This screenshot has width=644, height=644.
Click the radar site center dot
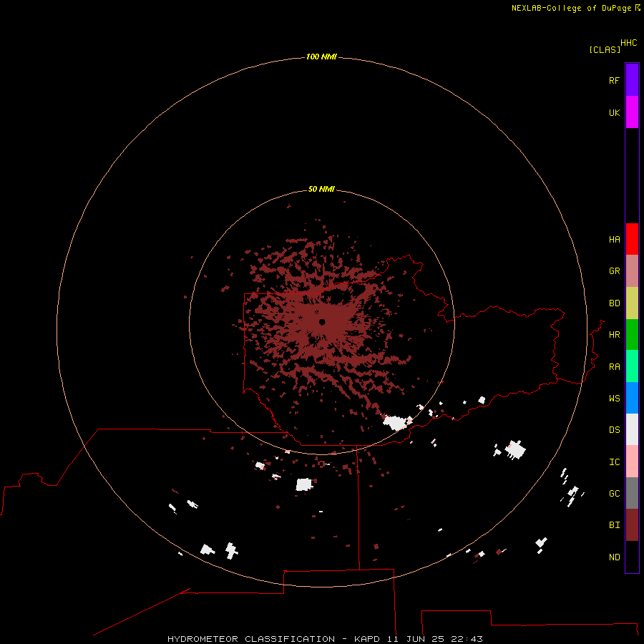pos(322,322)
